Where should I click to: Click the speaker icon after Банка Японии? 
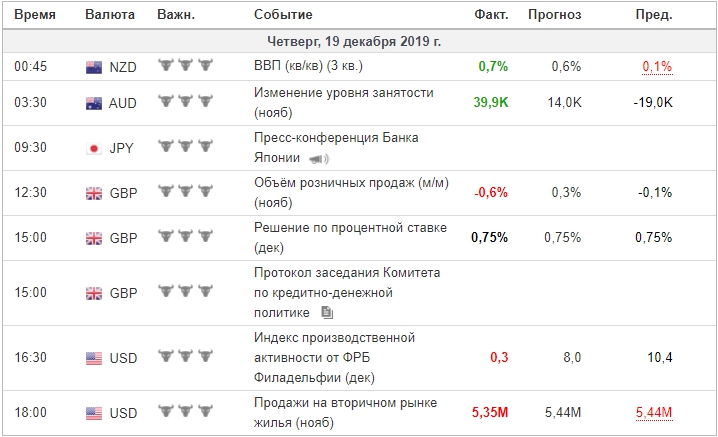(318, 159)
